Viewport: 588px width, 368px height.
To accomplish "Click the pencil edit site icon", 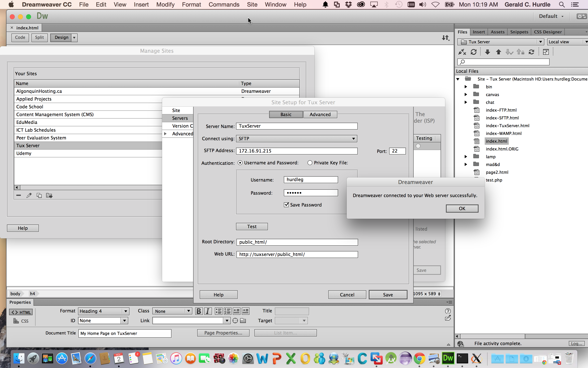I will click(x=29, y=195).
